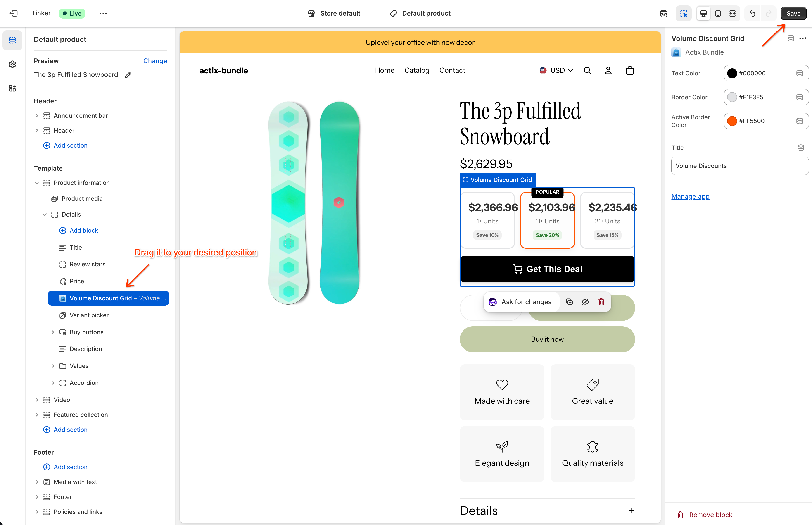The height and width of the screenshot is (525, 812).
Task: Open the theme settings gear icon
Action: (x=13, y=64)
